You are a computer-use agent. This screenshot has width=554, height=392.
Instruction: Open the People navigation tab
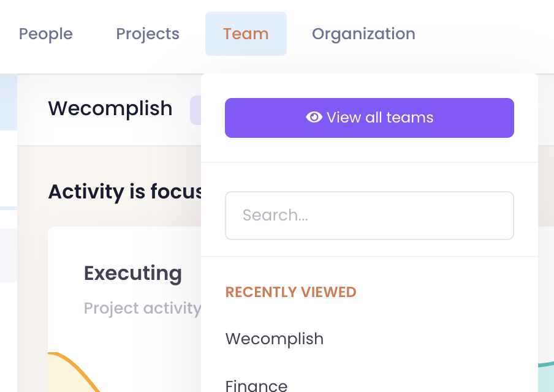(x=46, y=34)
